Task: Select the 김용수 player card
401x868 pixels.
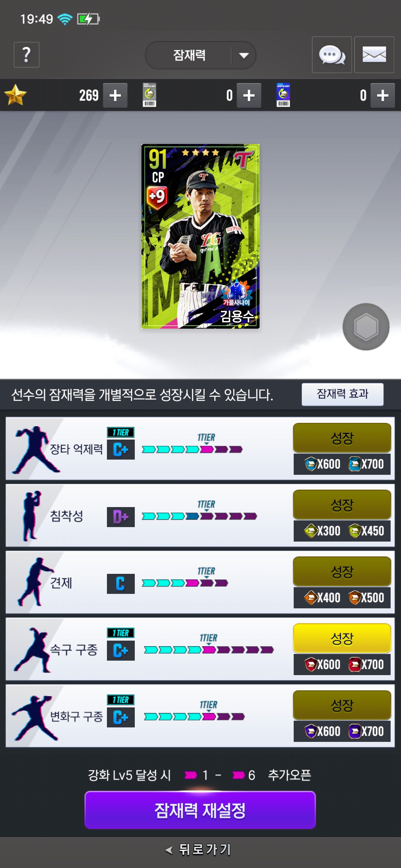Action: tap(200, 236)
